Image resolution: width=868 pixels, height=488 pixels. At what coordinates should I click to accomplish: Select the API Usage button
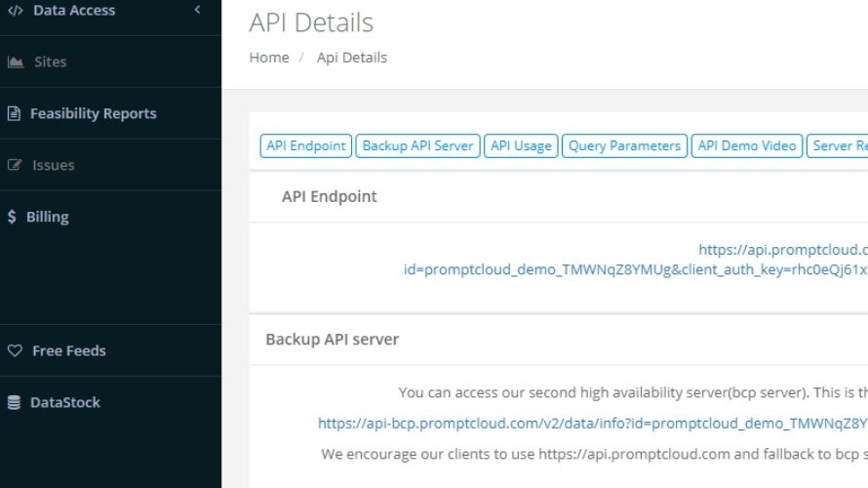[521, 145]
